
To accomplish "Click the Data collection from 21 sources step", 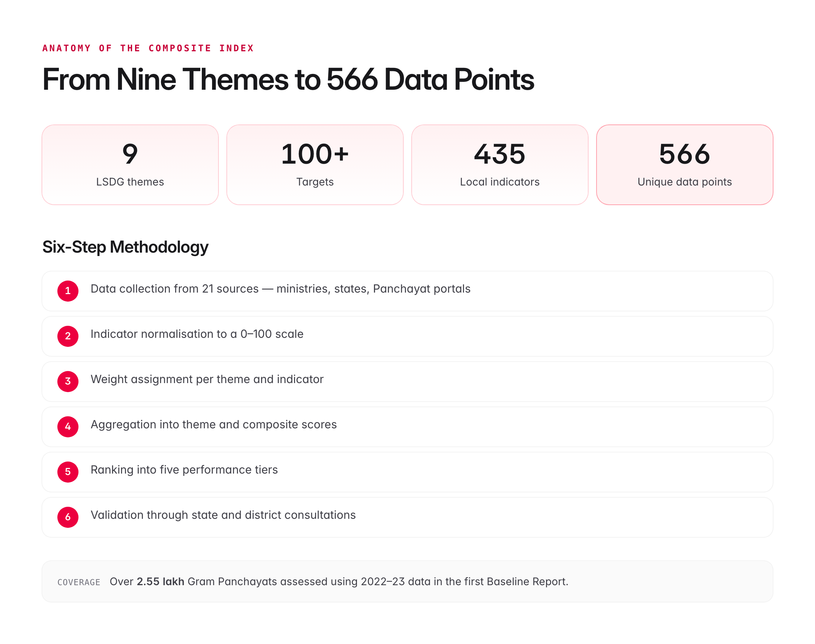I will pos(280,289).
